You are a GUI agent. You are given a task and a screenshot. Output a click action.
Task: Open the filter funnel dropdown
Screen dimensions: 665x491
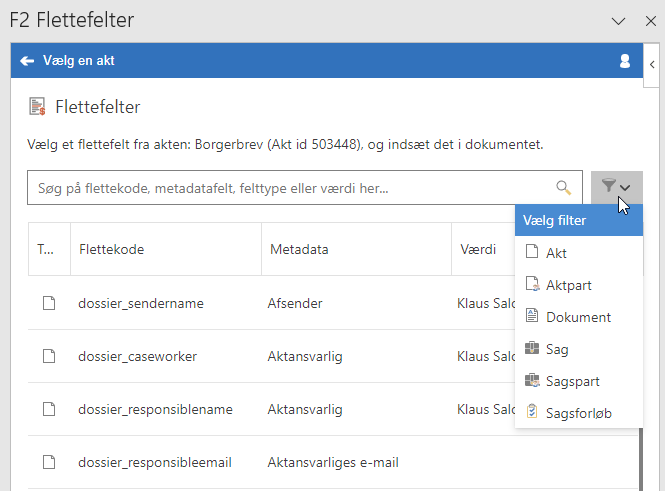(x=616, y=187)
